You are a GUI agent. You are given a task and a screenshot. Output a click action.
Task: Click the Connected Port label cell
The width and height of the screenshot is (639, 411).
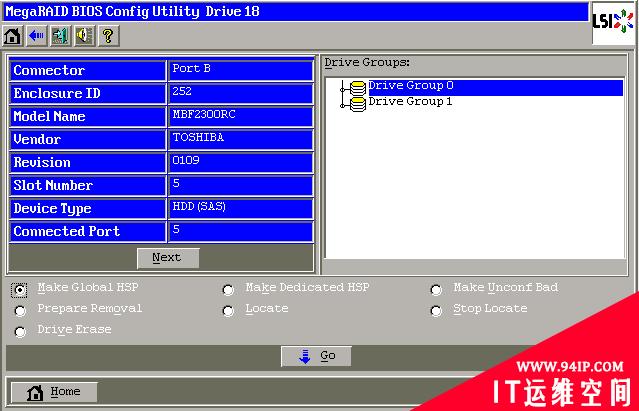tap(88, 231)
